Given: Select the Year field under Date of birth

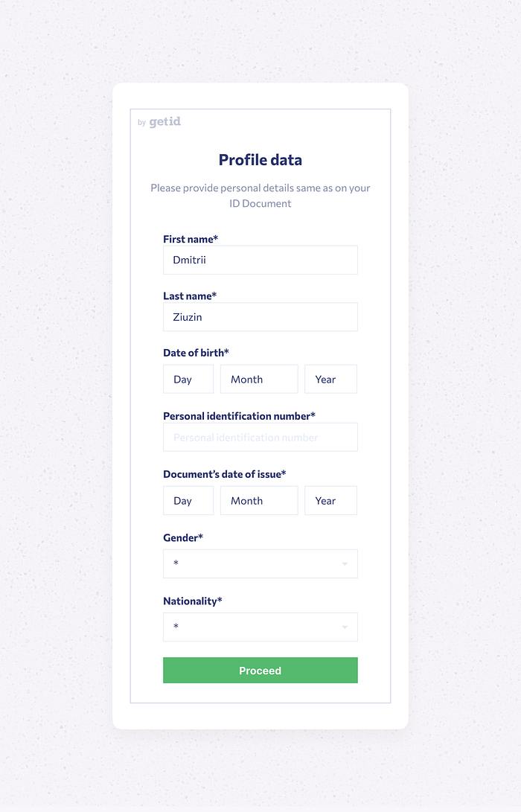Looking at the screenshot, I should coord(330,379).
